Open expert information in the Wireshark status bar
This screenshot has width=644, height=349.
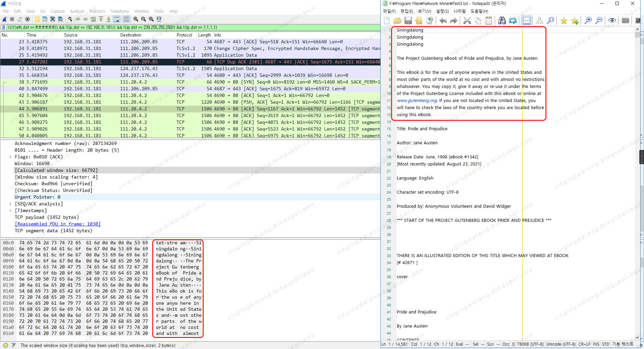6,345
